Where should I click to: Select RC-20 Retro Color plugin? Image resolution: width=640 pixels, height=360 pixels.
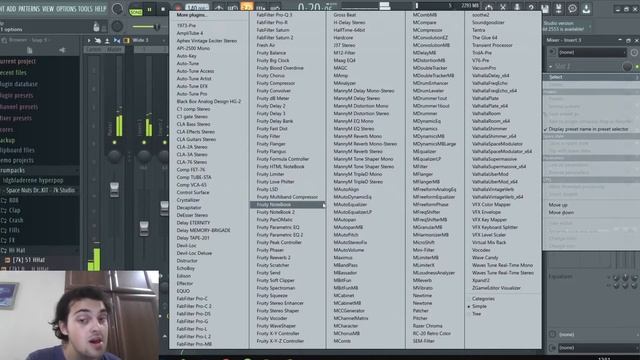coord(431,333)
